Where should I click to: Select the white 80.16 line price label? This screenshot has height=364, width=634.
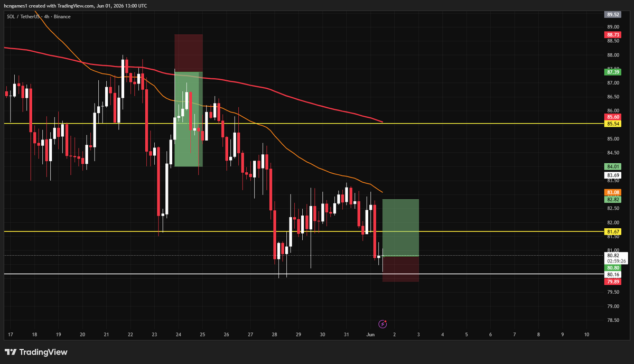pyautogui.click(x=613, y=275)
